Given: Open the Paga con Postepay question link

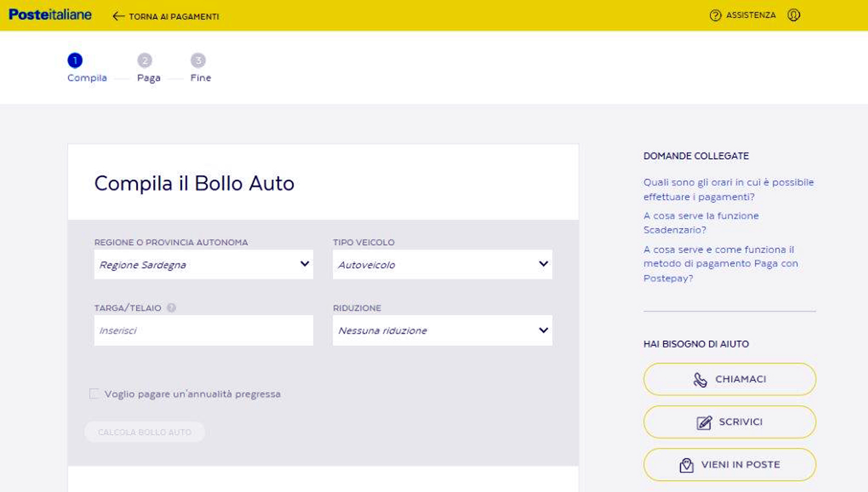Looking at the screenshot, I should 720,264.
